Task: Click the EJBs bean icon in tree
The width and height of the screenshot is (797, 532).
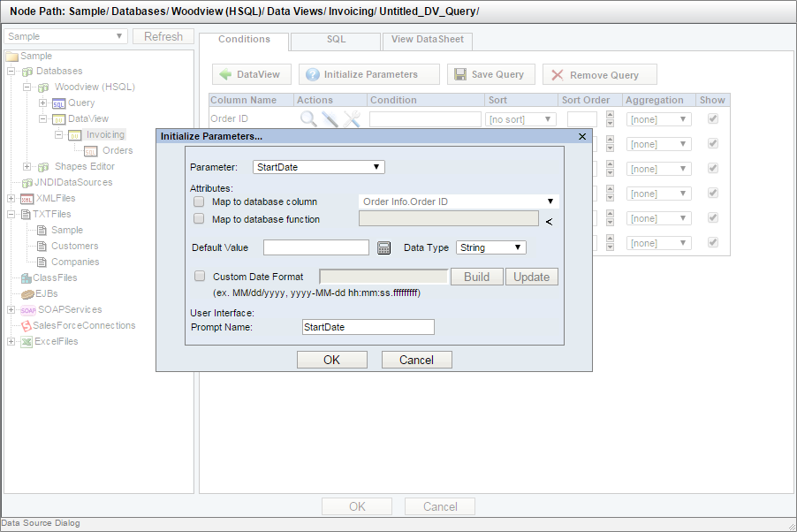Action: (27, 294)
